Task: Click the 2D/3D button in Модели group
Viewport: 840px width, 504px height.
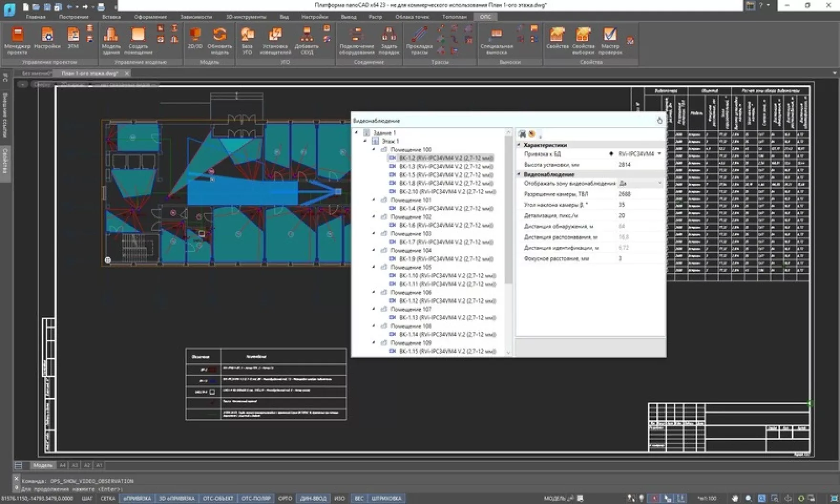Action: pyautogui.click(x=194, y=41)
